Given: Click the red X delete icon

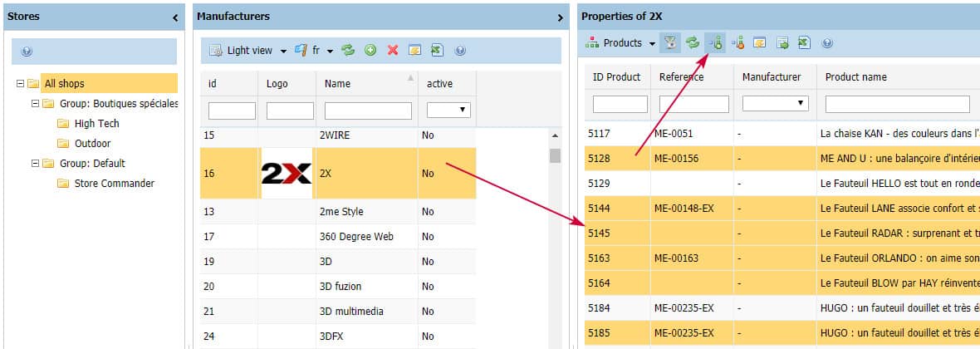Looking at the screenshot, I should point(393,51).
